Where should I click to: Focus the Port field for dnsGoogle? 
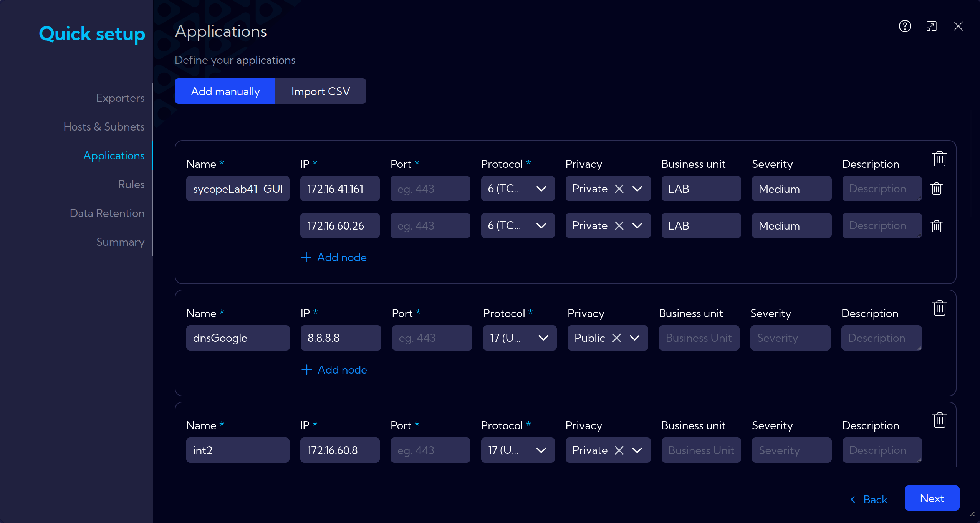[x=432, y=338]
